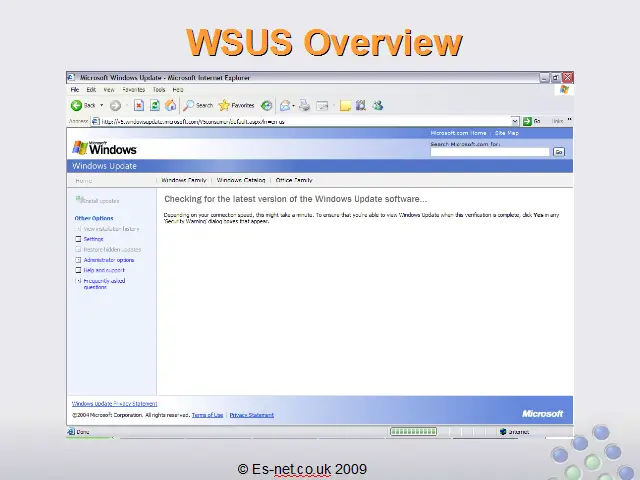Click Restore hidden updates link

[x=112, y=249]
